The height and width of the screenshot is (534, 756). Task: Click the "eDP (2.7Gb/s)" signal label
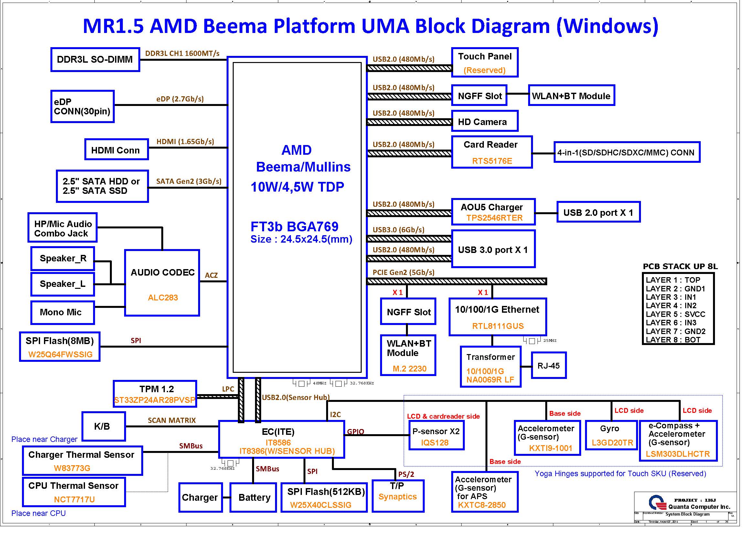180,99
